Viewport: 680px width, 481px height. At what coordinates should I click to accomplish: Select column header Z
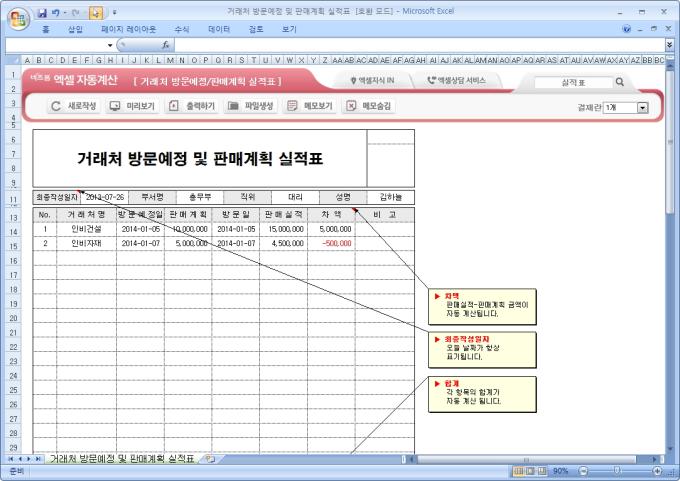point(324,60)
